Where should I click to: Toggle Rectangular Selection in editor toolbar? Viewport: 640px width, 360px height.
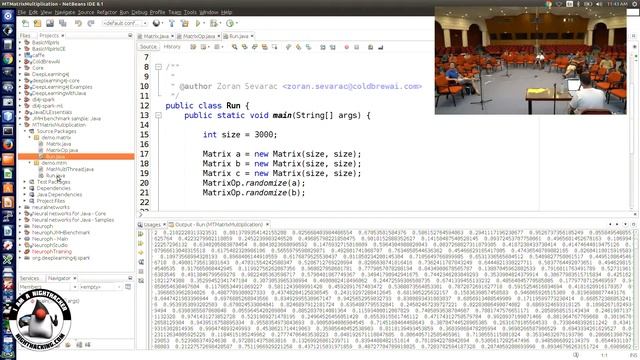[x=275, y=47]
